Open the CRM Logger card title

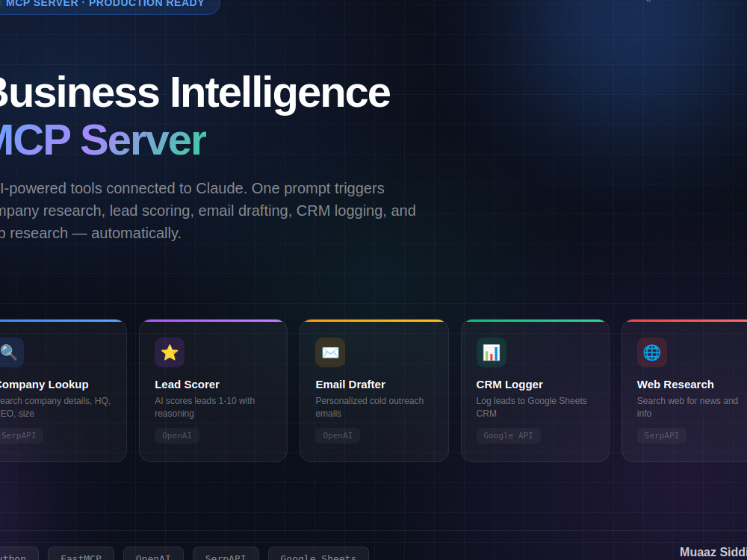pos(509,385)
